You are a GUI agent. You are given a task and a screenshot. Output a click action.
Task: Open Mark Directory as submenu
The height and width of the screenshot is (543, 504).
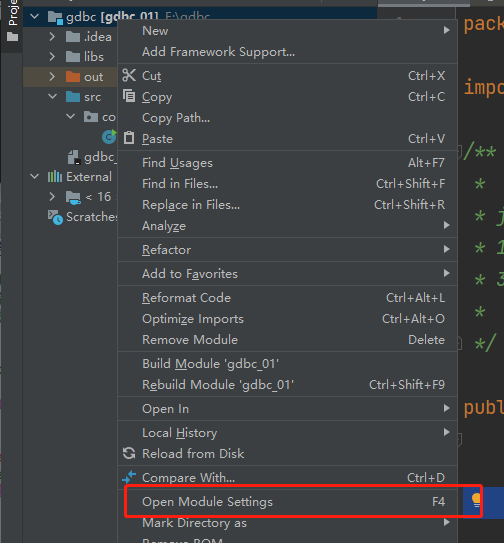click(288, 523)
